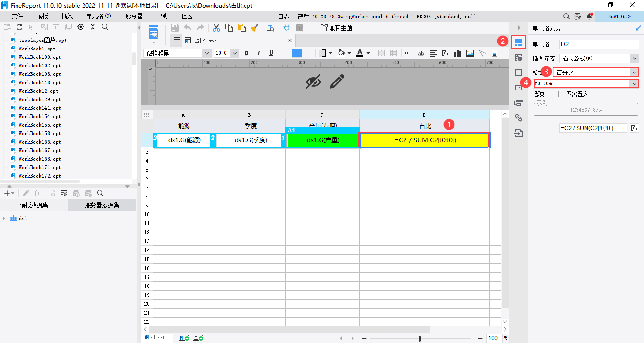Screen dimensions: 644x343
Task: Open the 社区 menu
Action: coord(187,16)
